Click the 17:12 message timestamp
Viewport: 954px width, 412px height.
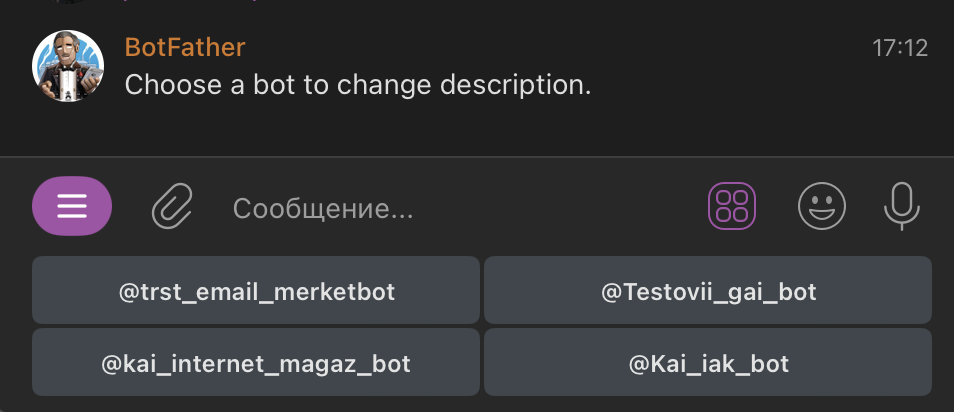[900, 47]
